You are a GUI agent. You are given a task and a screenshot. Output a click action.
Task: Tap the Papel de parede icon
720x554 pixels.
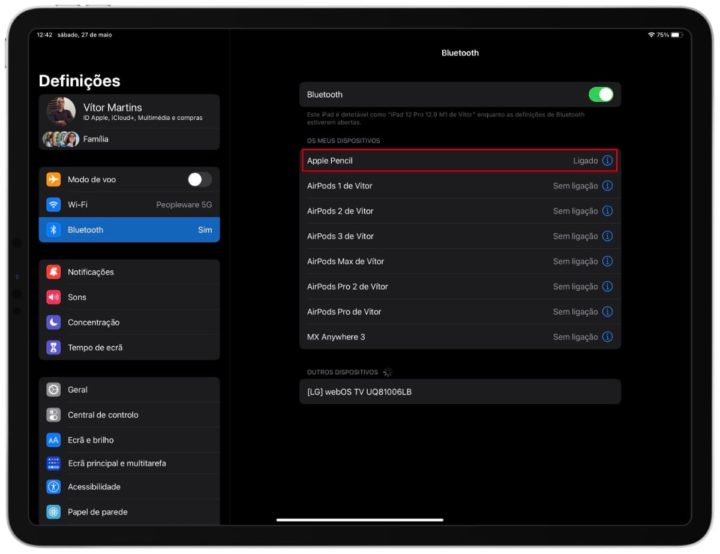tap(53, 512)
